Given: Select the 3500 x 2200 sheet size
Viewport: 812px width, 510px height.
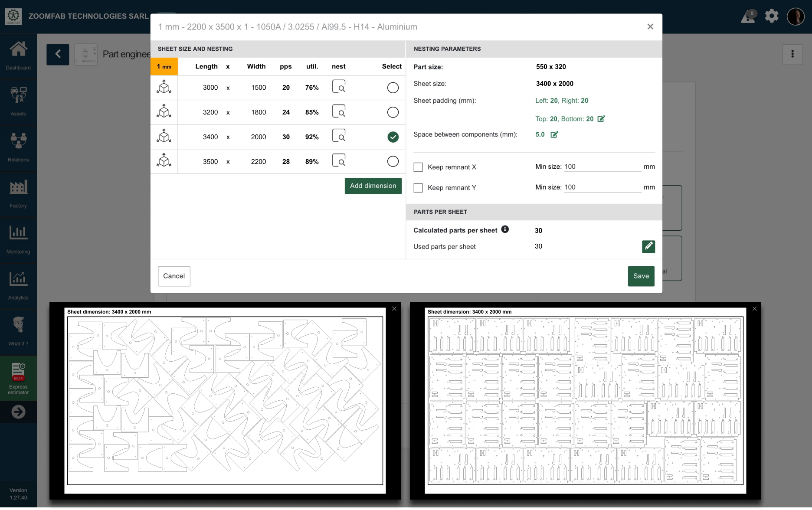Looking at the screenshot, I should click(393, 161).
